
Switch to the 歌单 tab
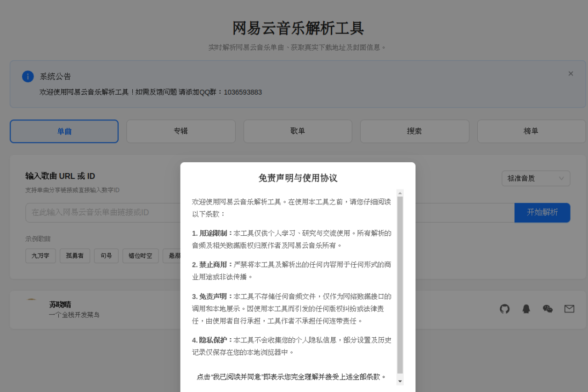click(298, 131)
